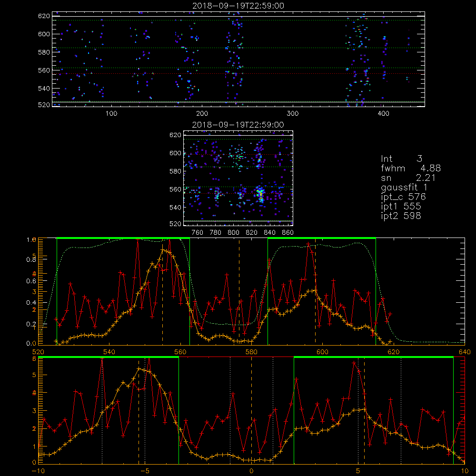476x476 pixels.
Task: Click x-axis label 860 on middle image plot
Action: (x=288, y=233)
